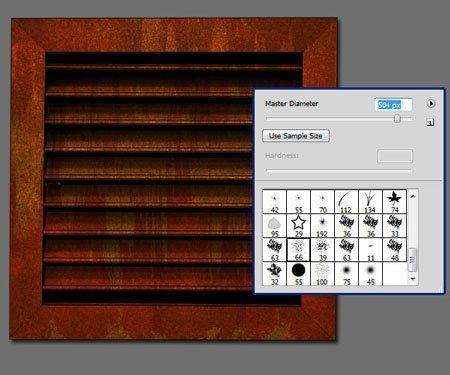Select the 70 star brush preset
450x375 pixels.
tap(322, 202)
